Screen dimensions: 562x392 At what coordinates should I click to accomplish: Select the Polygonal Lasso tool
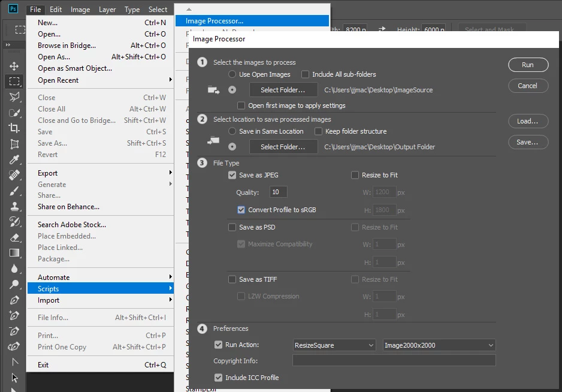tap(14, 97)
